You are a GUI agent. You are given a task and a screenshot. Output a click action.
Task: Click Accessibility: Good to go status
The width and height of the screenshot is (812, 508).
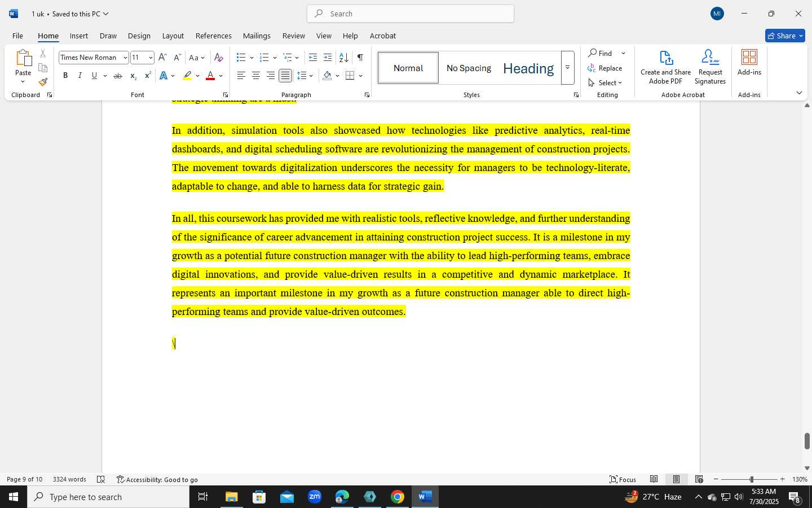[157, 479]
